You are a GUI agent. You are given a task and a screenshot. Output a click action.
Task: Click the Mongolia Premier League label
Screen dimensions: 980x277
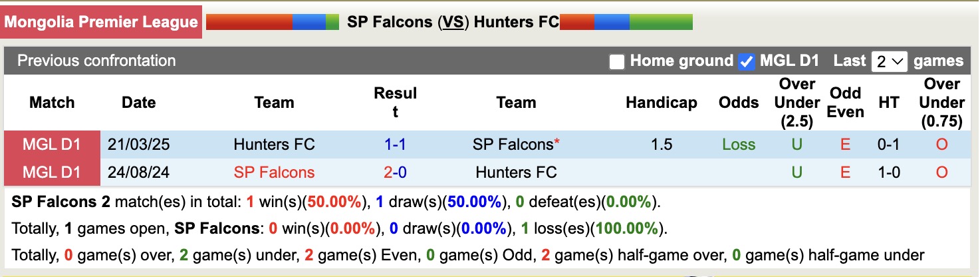(x=102, y=22)
